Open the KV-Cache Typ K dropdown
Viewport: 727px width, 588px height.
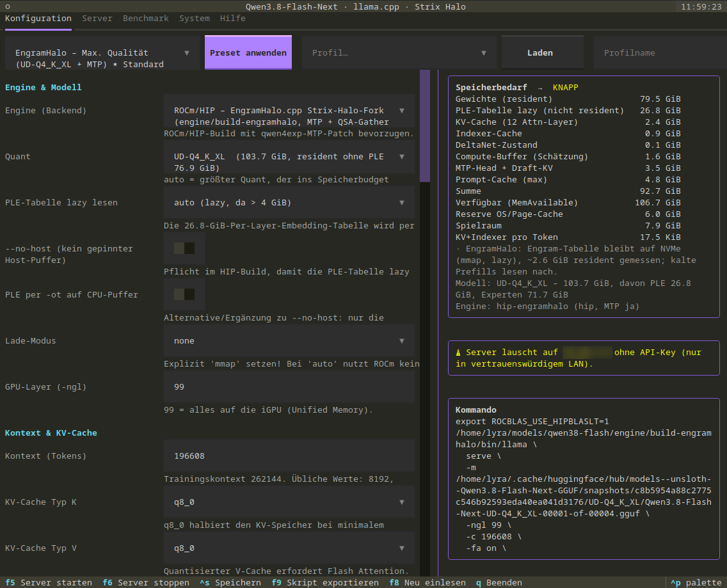(289, 502)
